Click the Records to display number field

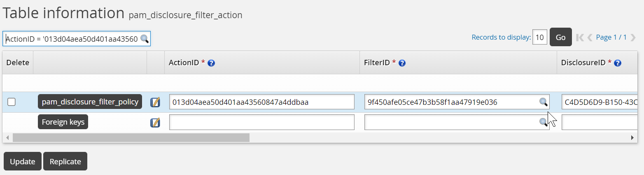539,37
